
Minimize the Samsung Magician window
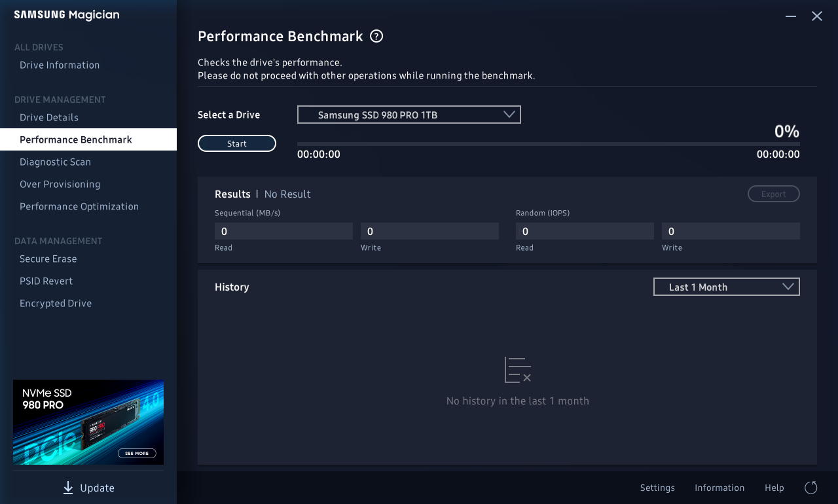791,16
